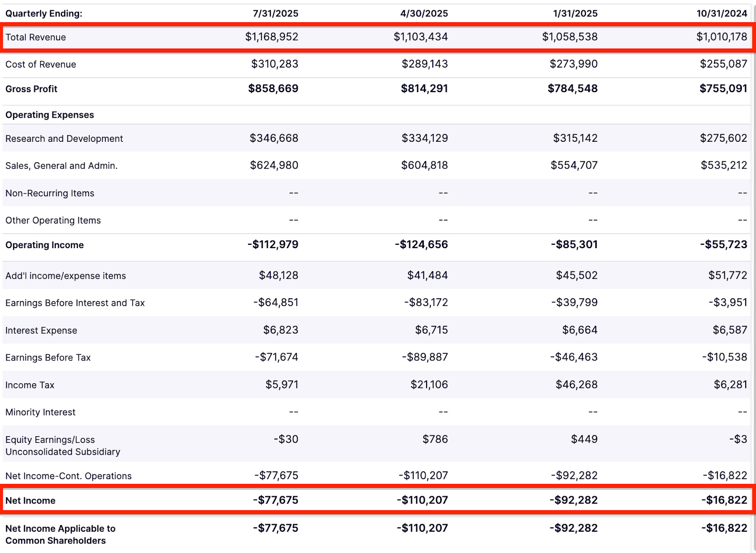Image resolution: width=756 pixels, height=553 pixels.
Task: Click the -$71,674 earnings before tax value
Action: (276, 357)
